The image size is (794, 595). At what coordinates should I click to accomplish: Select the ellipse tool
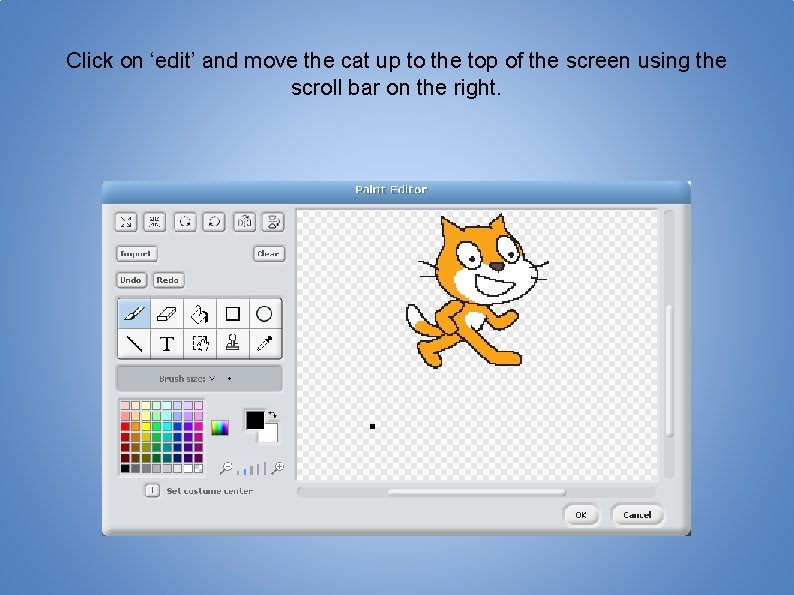tap(265, 313)
